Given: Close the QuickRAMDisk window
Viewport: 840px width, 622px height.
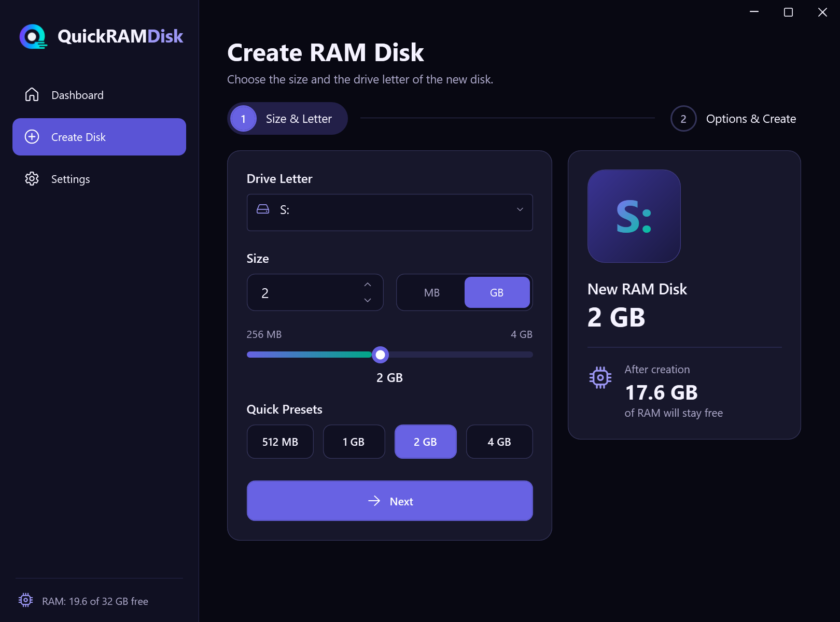Looking at the screenshot, I should [x=822, y=12].
